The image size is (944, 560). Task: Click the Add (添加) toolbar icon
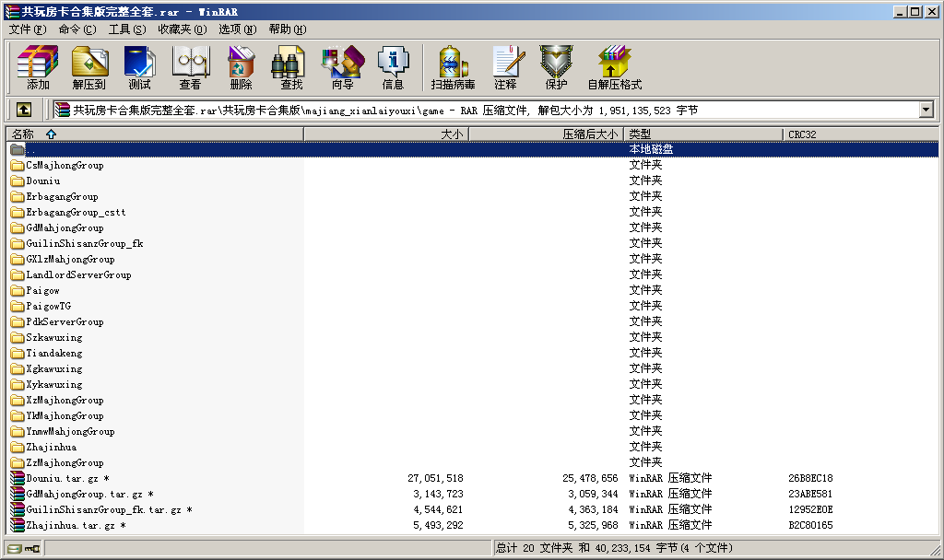pos(38,67)
